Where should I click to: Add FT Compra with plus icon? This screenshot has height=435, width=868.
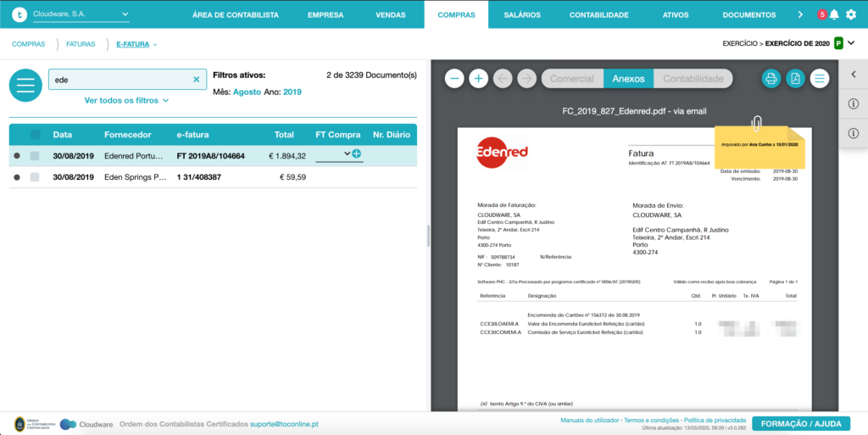357,153
